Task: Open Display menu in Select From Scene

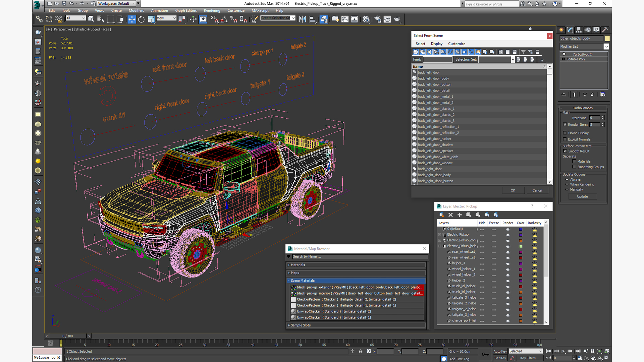Action: click(436, 44)
